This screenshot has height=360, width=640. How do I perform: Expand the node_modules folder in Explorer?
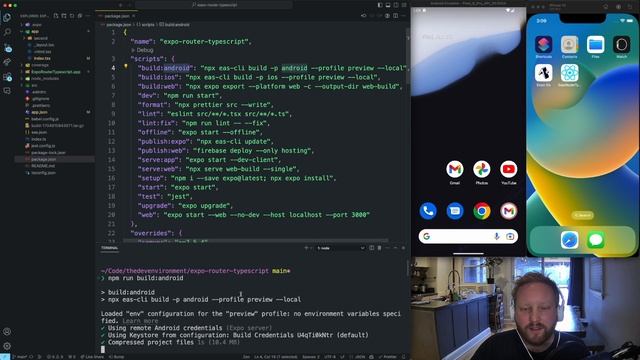45,79
